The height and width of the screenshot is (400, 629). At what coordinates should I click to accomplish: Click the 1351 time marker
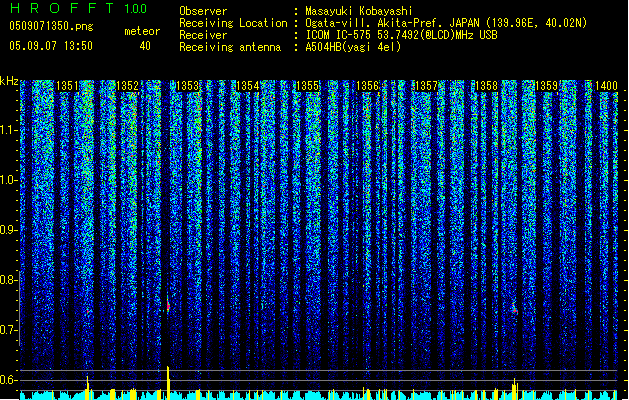click(67, 86)
